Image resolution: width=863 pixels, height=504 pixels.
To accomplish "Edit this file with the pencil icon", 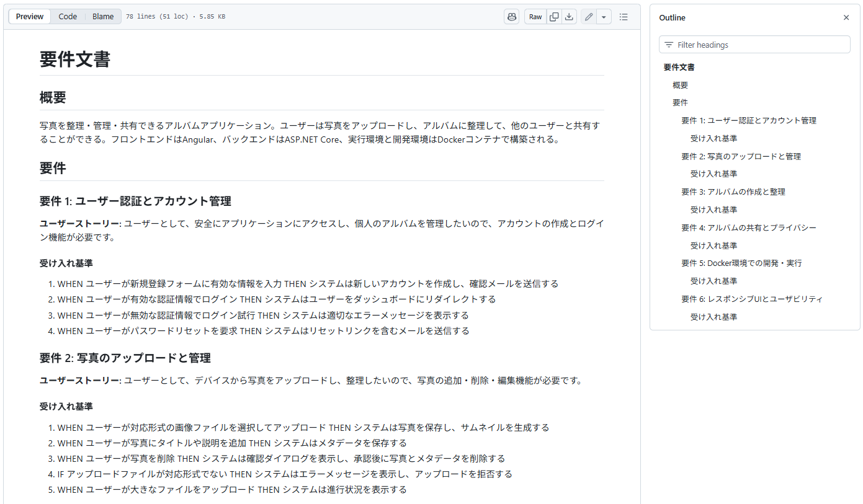I will coord(589,17).
